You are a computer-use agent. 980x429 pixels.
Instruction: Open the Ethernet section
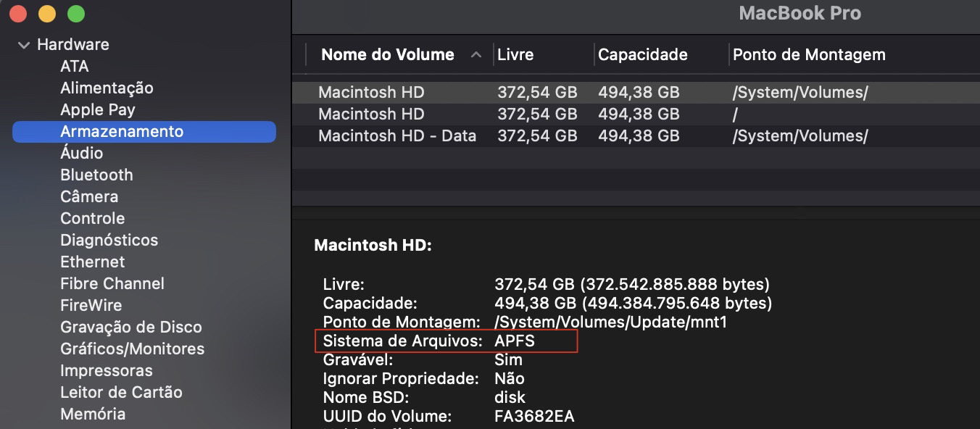pos(92,262)
